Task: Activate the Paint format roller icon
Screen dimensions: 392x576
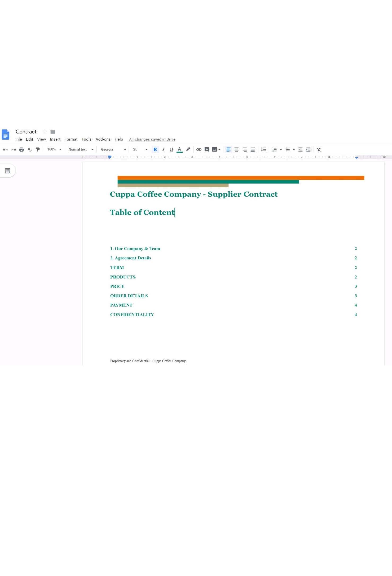Action: (38, 150)
